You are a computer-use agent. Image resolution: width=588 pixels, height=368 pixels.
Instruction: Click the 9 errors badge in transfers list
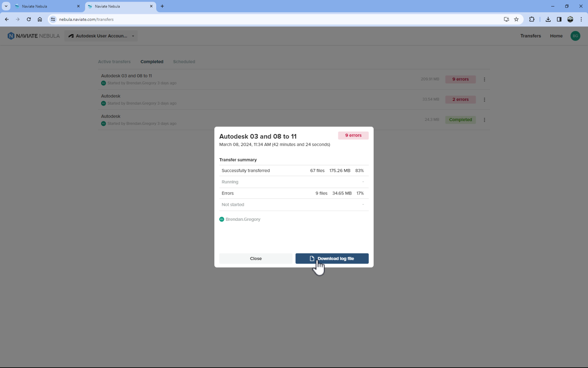460,79
